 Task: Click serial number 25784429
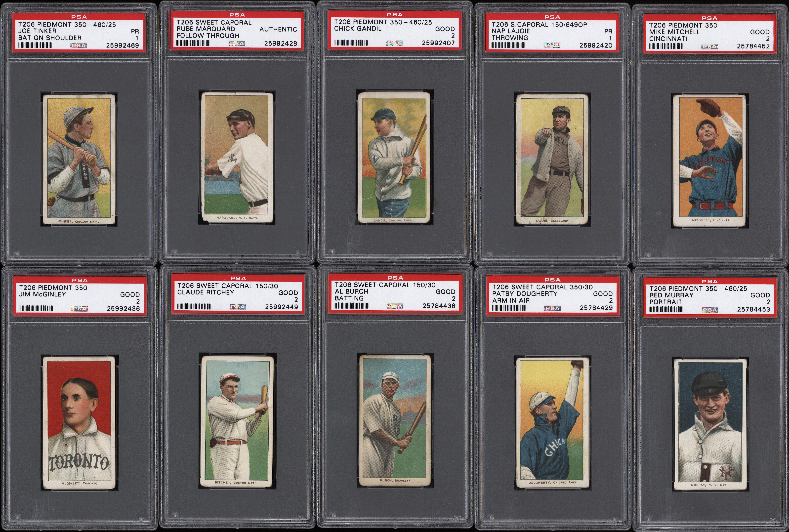596,308
